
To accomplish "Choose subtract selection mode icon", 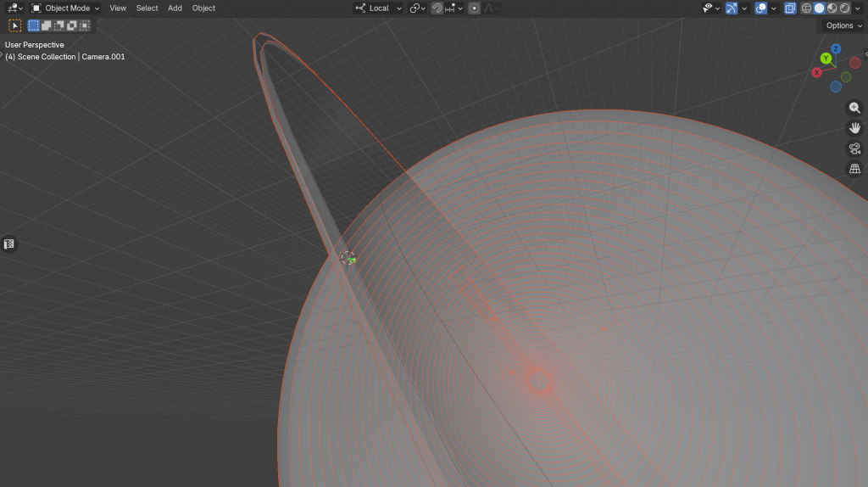I will point(59,25).
